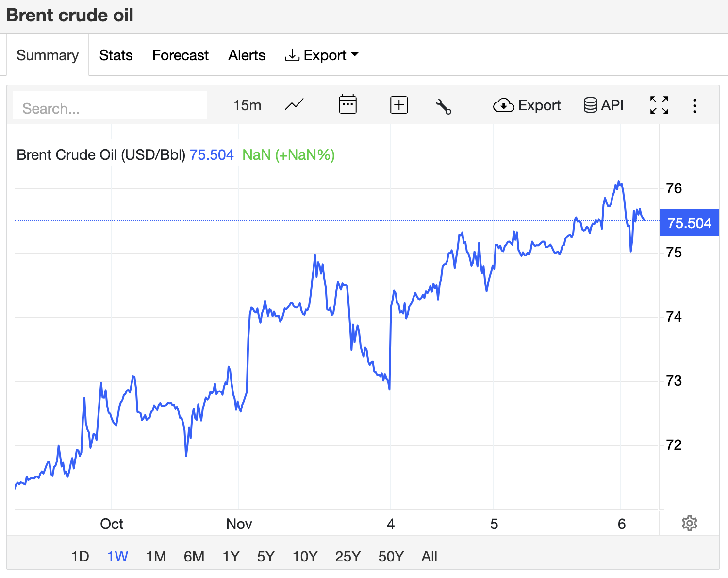Select the 1D time range
Image resolution: width=728 pixels, height=578 pixels.
tap(80, 556)
